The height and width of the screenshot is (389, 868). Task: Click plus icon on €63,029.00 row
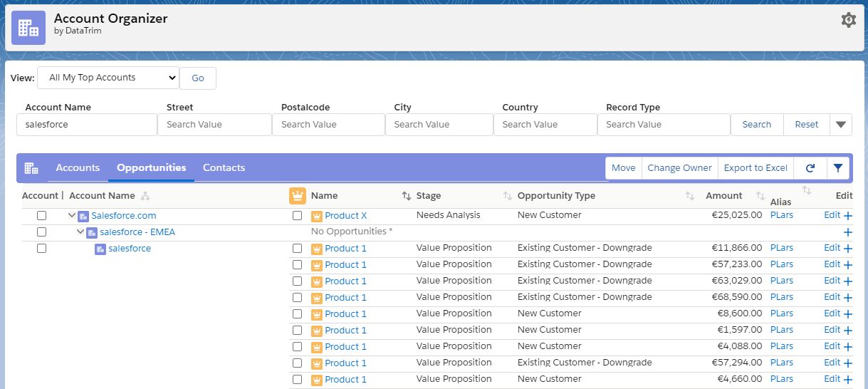click(x=847, y=281)
